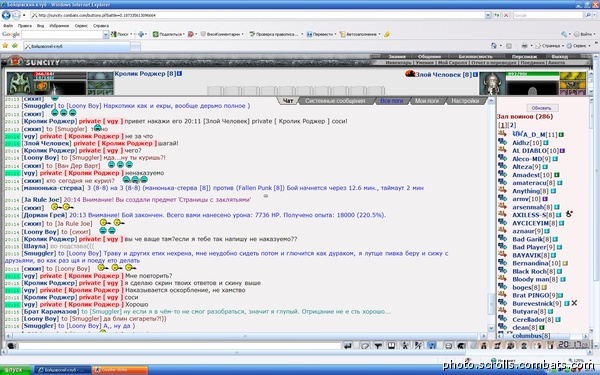
Task: Open the smiley emoticons icon
Action: tap(448, 346)
